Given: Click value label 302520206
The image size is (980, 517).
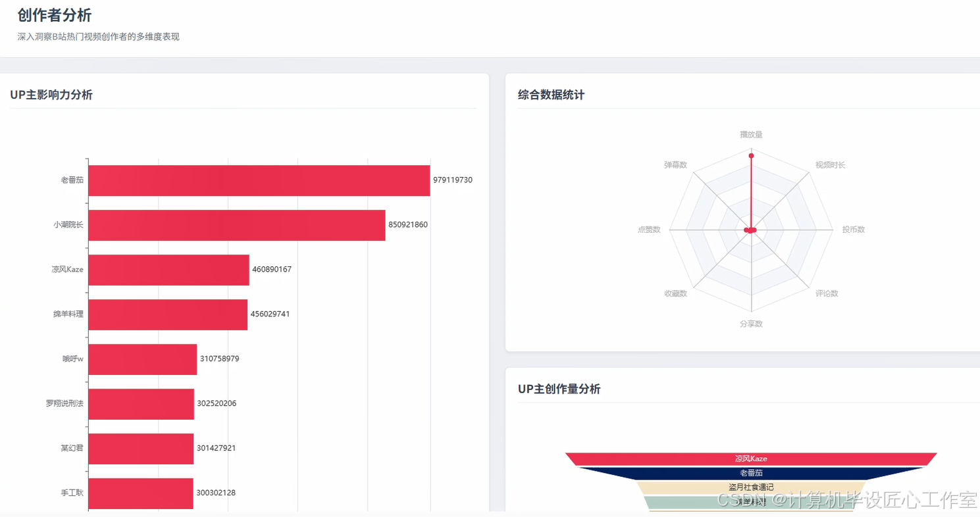Looking at the screenshot, I should point(217,404).
